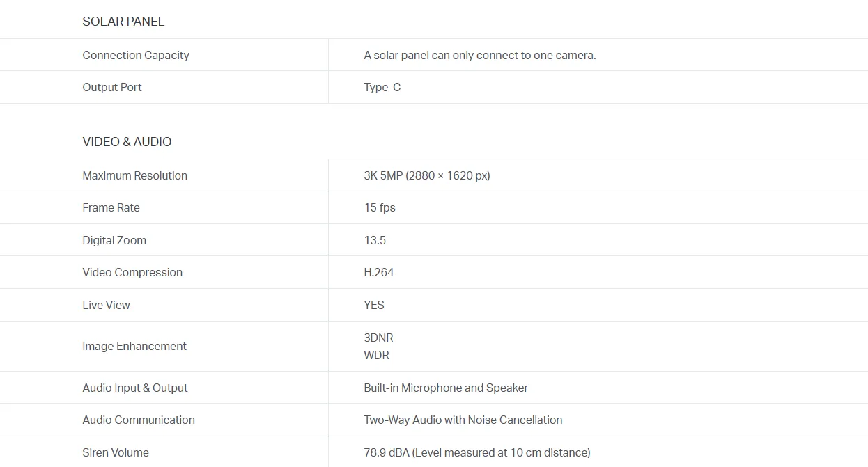Click the Video Compression label
The height and width of the screenshot is (467, 868).
[x=132, y=272]
